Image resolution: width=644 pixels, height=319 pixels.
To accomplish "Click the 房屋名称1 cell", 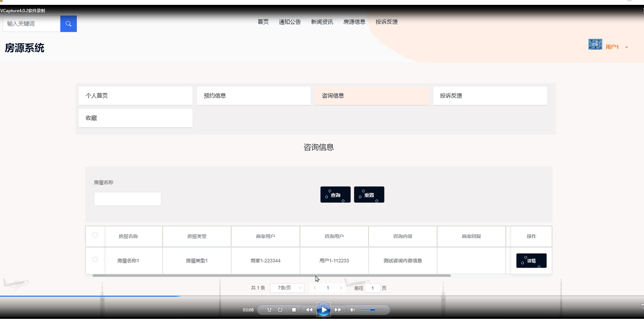I will coord(128,260).
